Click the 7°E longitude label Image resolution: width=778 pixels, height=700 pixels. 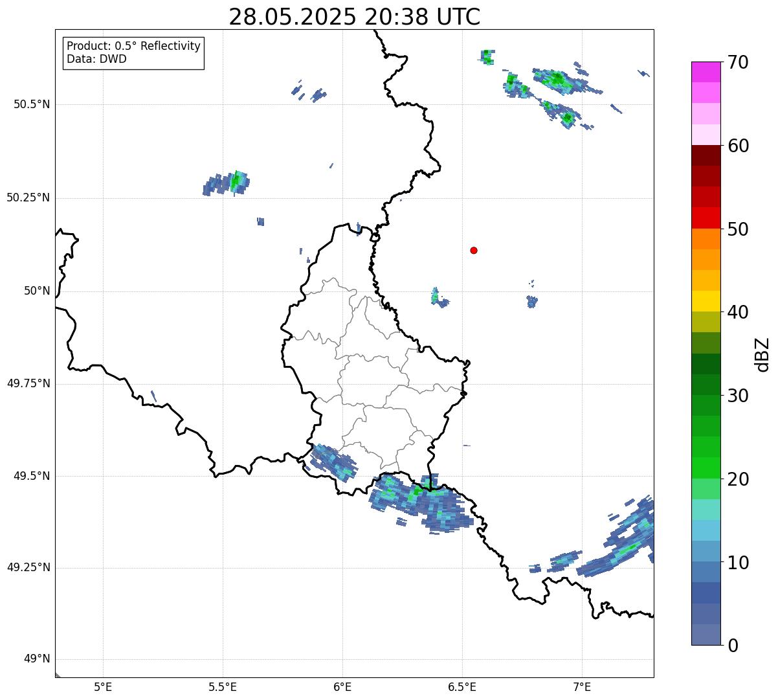pyautogui.click(x=582, y=687)
